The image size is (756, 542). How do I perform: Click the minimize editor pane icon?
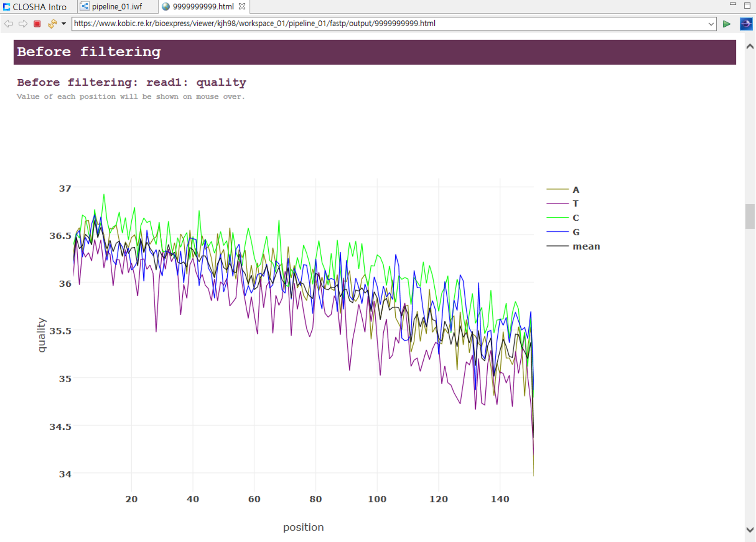pos(733,5)
